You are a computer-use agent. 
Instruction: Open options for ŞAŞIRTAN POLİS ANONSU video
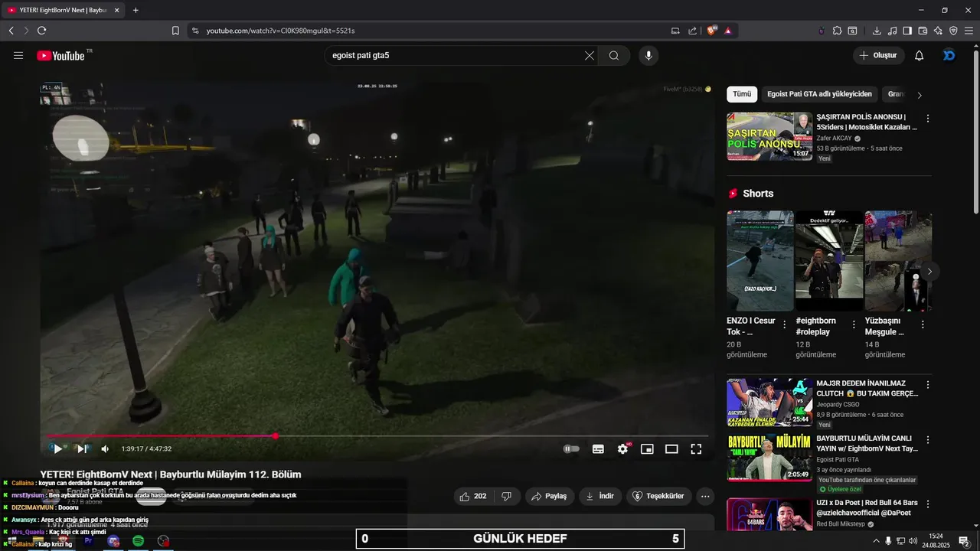tap(928, 119)
